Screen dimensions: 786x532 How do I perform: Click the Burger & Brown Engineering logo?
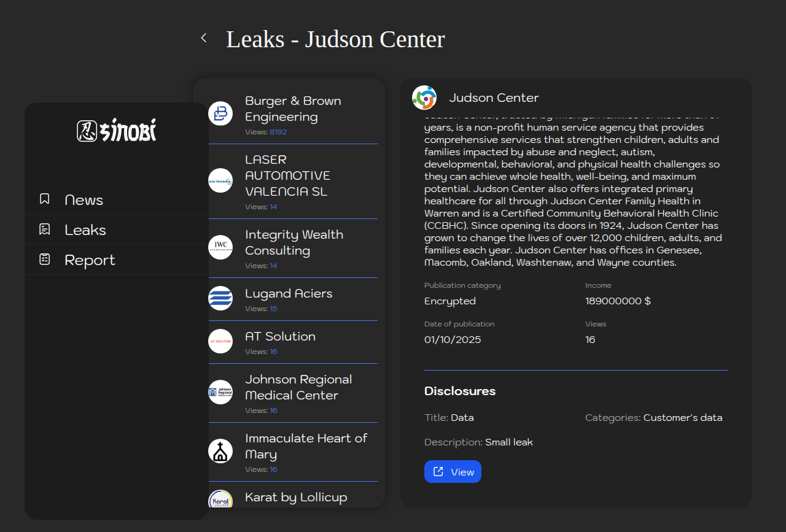tap(220, 114)
